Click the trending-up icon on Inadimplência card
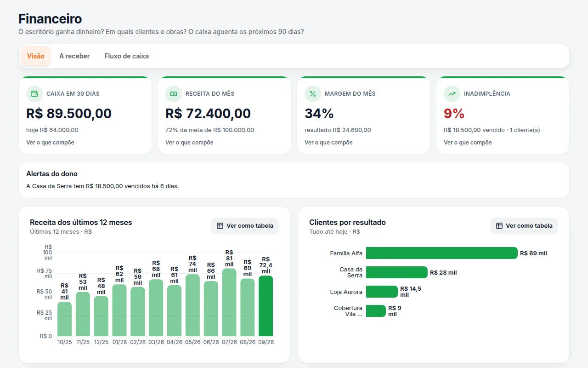588x368 pixels. (x=452, y=94)
